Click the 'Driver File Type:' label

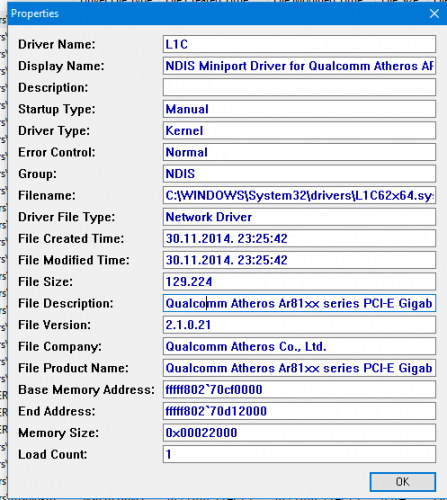click(67, 217)
